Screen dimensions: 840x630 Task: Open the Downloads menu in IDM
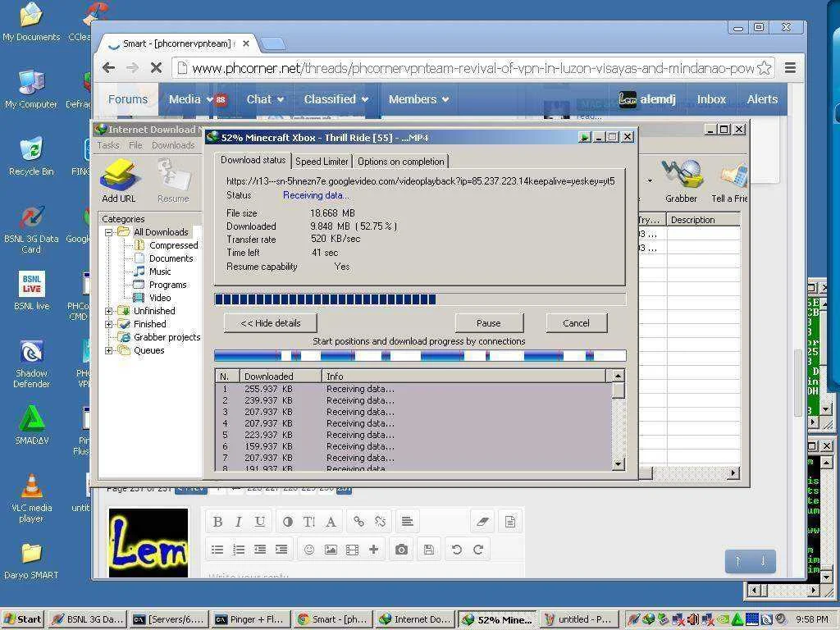[173, 145]
